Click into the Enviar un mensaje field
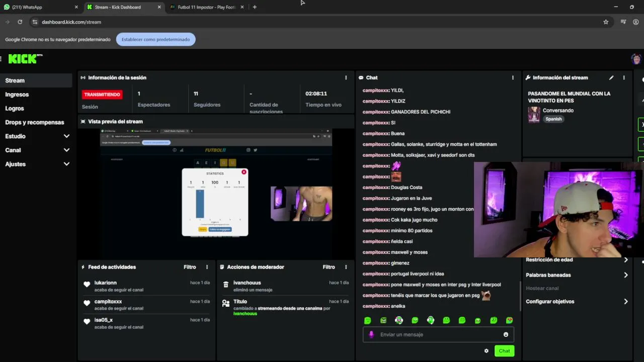This screenshot has width=644, height=362. pyautogui.click(x=438, y=334)
